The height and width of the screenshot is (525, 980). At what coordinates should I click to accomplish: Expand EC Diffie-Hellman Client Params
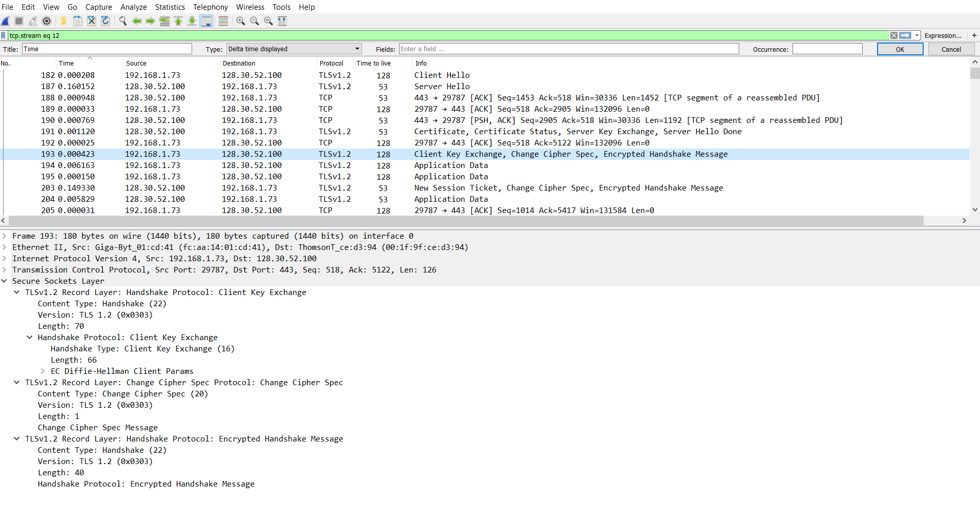tap(43, 371)
